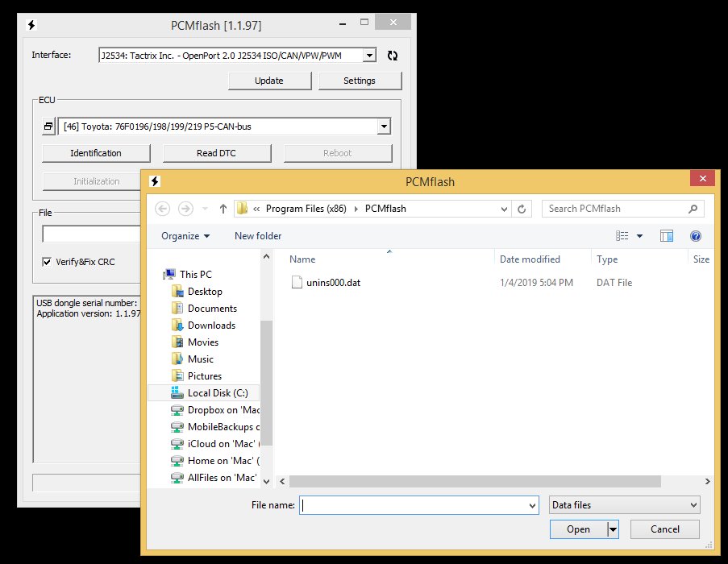This screenshot has width=728, height=564.
Task: Cancel the file dialog
Action: click(665, 529)
